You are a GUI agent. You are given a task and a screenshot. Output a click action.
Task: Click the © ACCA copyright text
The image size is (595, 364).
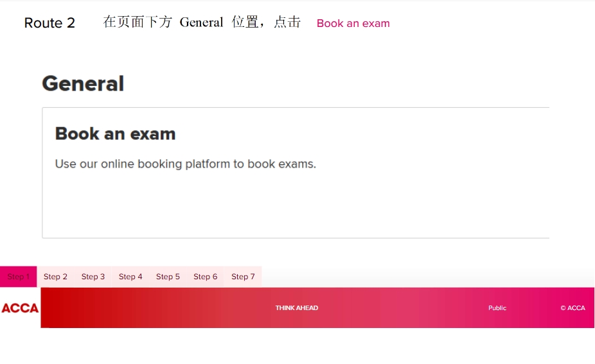[573, 308]
